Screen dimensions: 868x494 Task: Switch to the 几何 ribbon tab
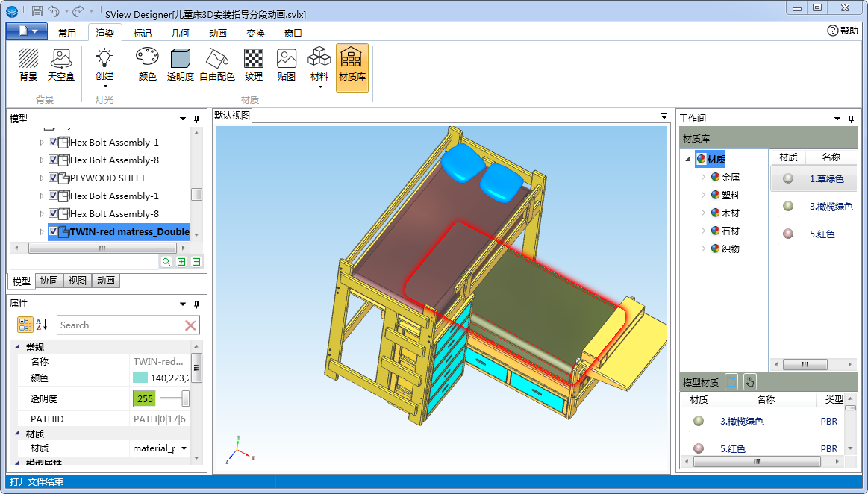[x=180, y=33]
